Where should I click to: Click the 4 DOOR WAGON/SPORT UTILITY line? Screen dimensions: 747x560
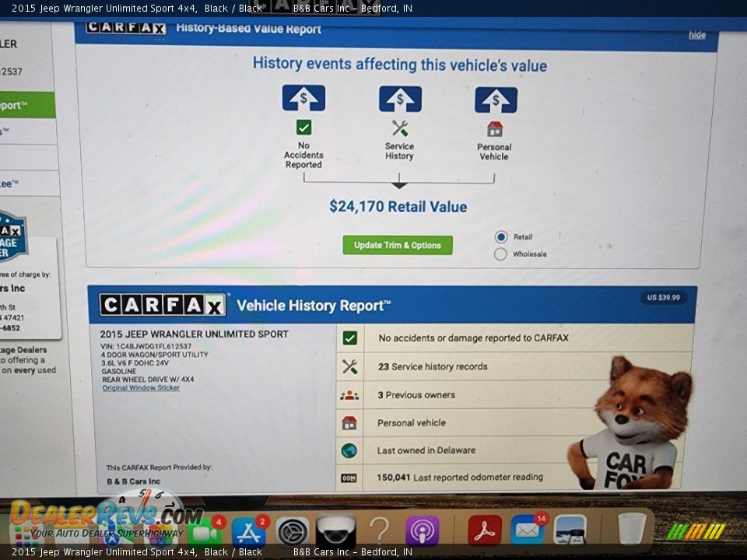pyautogui.click(x=154, y=355)
